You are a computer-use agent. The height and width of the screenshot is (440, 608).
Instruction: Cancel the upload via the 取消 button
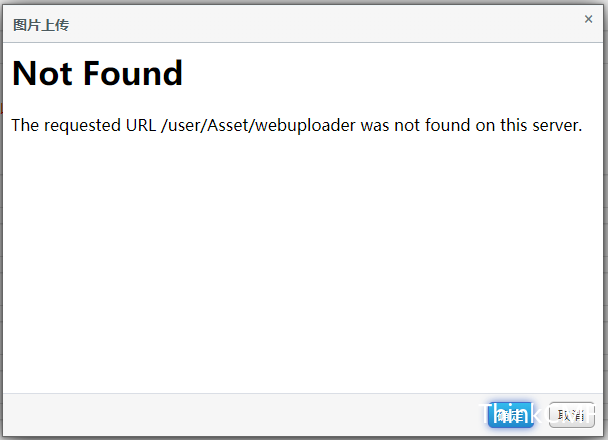572,415
